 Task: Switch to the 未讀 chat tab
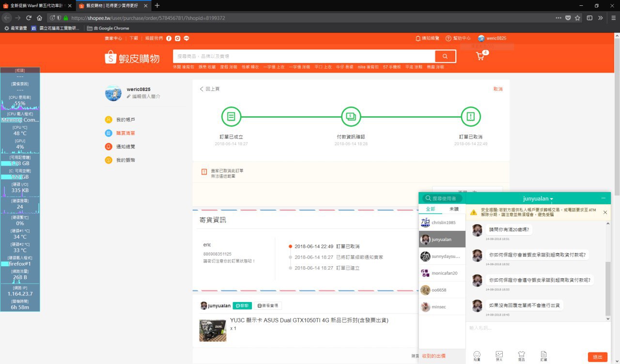pyautogui.click(x=454, y=209)
